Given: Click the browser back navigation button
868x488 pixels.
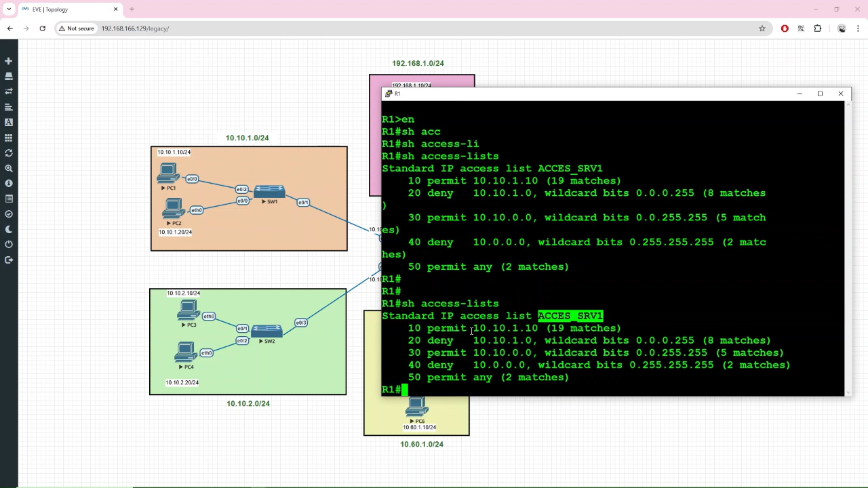Looking at the screenshot, I should pyautogui.click(x=9, y=28).
